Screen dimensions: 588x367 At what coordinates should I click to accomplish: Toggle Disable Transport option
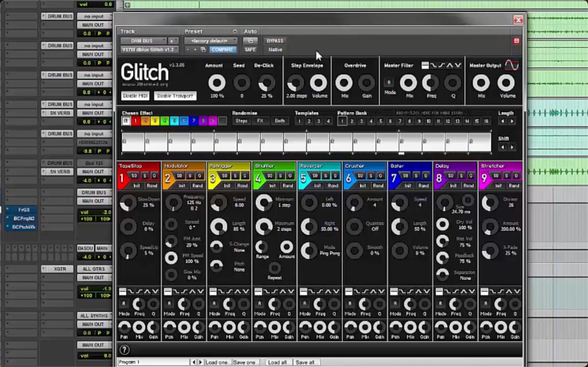click(x=175, y=96)
